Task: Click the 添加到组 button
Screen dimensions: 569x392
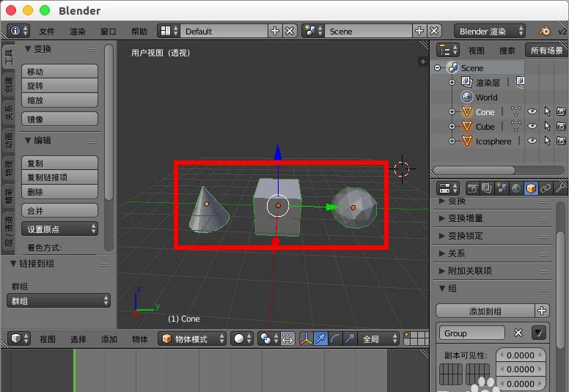Action: (x=485, y=311)
